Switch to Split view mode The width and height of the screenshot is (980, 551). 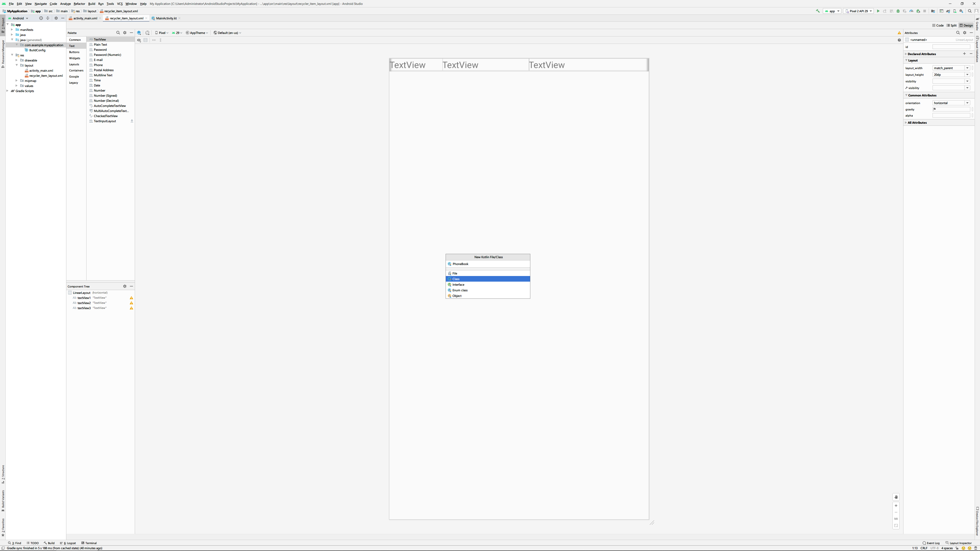(x=951, y=26)
